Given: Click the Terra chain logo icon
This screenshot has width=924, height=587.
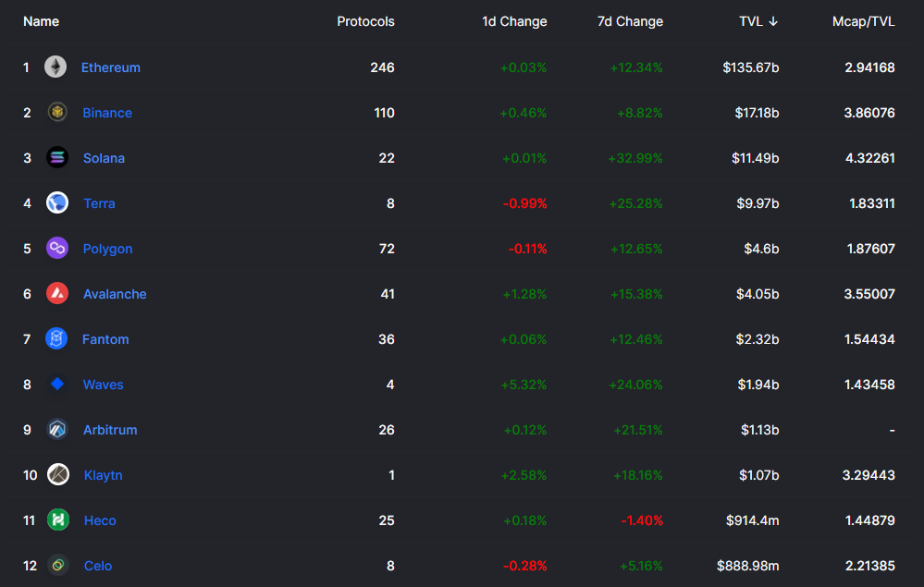Looking at the screenshot, I should pos(57,203).
